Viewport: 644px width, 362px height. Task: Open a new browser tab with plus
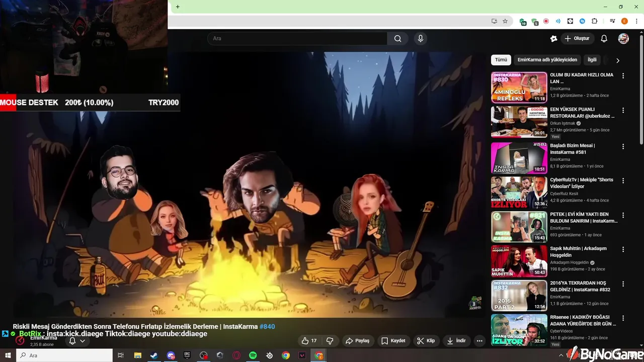pyautogui.click(x=178, y=7)
